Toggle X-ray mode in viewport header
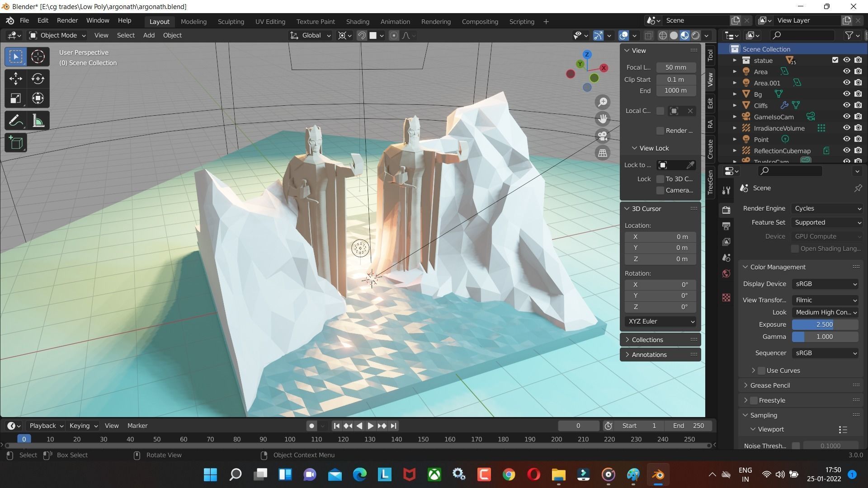868x488 pixels. coord(648,35)
